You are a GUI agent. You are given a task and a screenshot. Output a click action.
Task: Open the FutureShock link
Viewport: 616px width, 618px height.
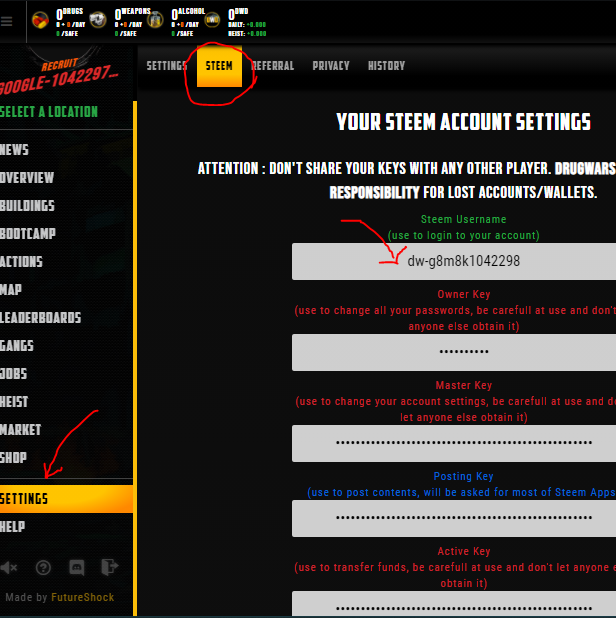83,598
